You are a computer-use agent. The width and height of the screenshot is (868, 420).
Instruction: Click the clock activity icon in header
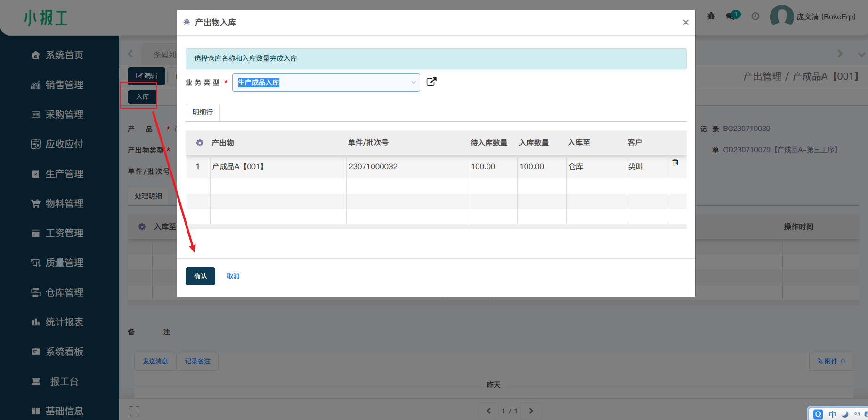pyautogui.click(x=755, y=16)
